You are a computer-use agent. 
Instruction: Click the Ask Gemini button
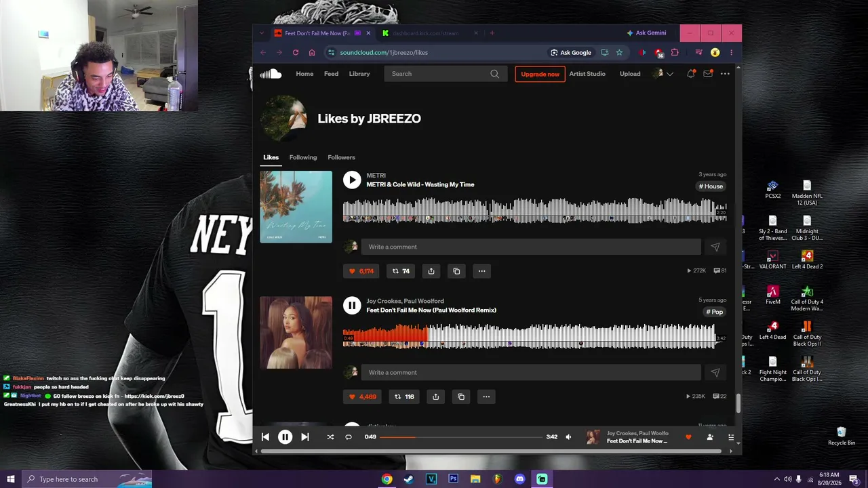point(646,33)
